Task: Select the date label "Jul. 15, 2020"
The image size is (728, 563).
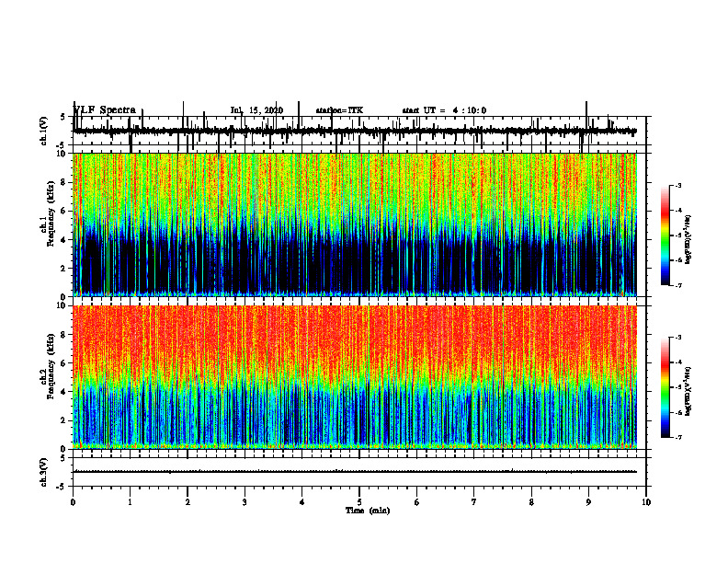Action: click(256, 110)
